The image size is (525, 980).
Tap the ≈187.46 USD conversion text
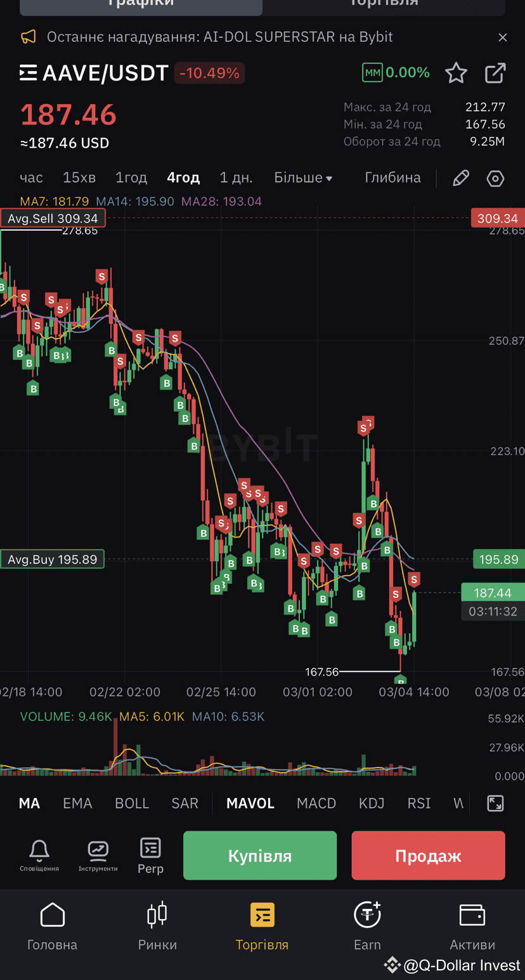click(x=65, y=143)
